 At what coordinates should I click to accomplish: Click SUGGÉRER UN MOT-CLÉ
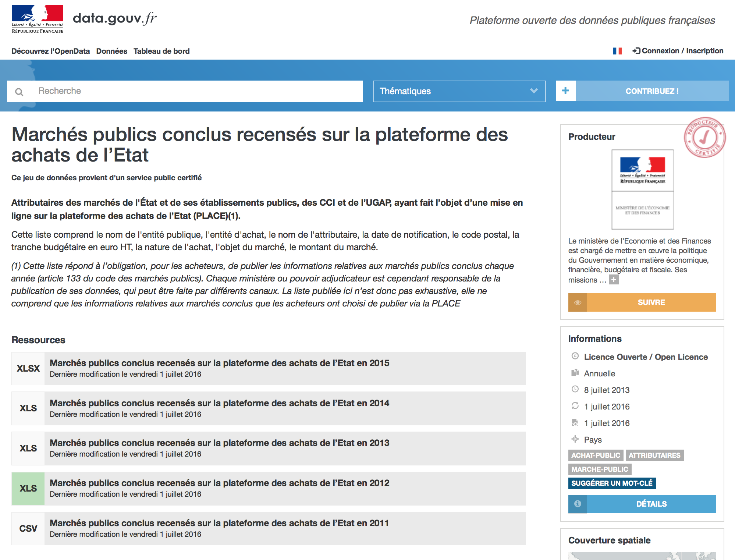612,483
